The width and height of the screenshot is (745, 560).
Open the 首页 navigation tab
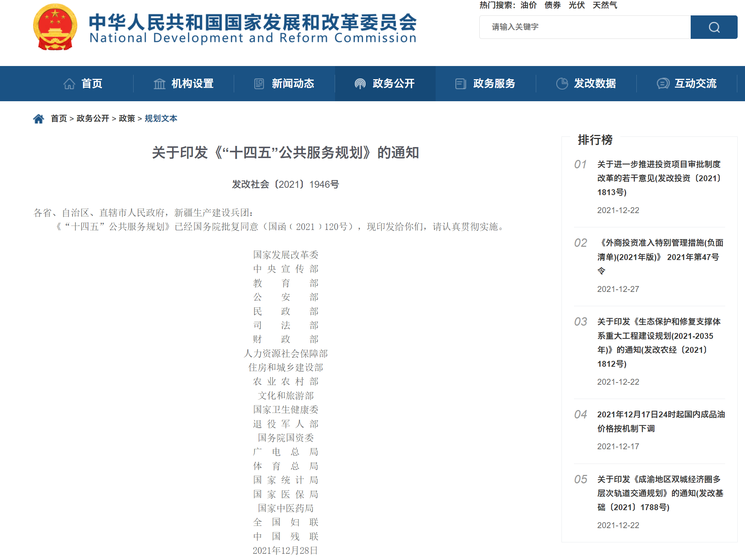[83, 84]
